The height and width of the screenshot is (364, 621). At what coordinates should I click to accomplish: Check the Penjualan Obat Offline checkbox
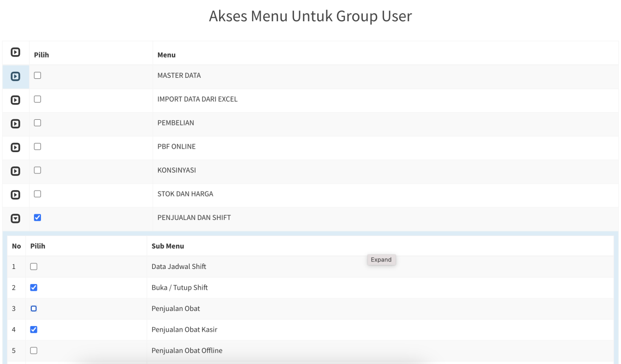(x=34, y=350)
